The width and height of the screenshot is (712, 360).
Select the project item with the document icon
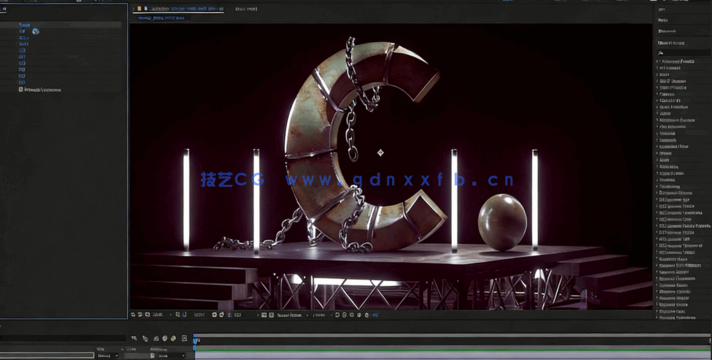click(x=20, y=89)
